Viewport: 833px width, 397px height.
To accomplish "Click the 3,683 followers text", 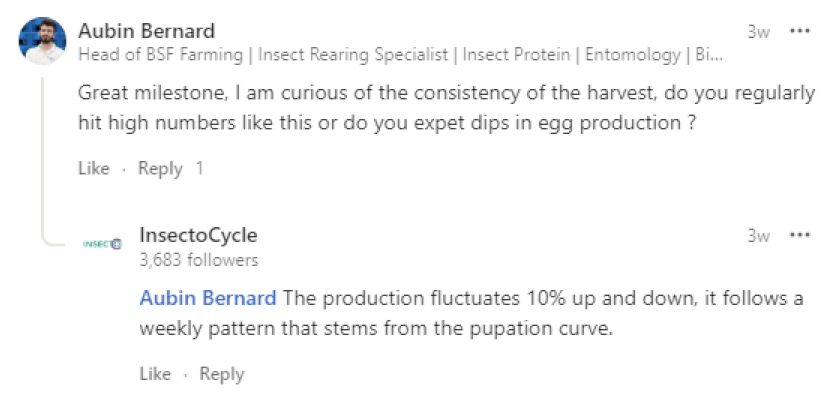I will (x=199, y=260).
